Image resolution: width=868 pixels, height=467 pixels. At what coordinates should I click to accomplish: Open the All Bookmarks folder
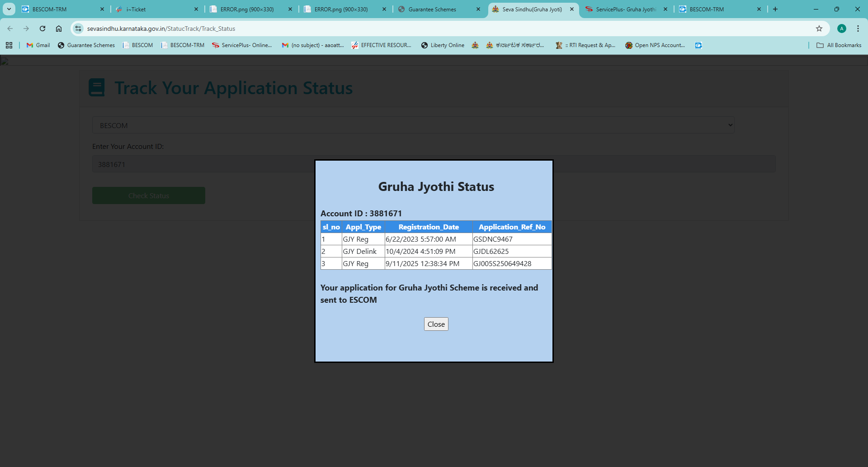pyautogui.click(x=839, y=45)
